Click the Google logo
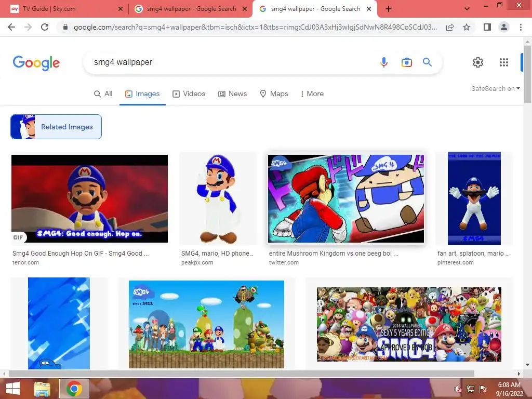Image resolution: width=532 pixels, height=399 pixels. click(36, 63)
